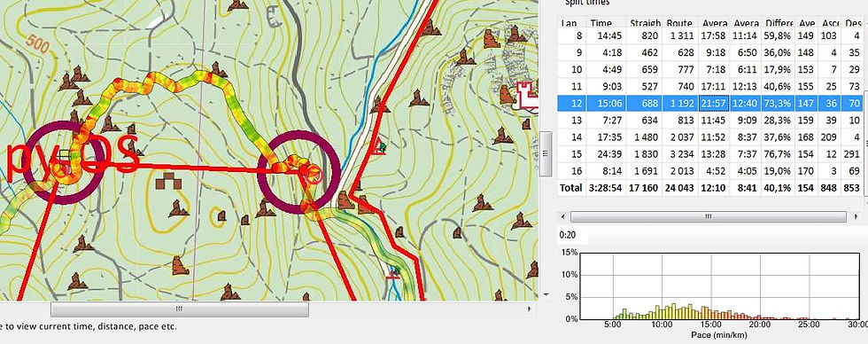
Task: Click the Route column header
Action: click(679, 23)
